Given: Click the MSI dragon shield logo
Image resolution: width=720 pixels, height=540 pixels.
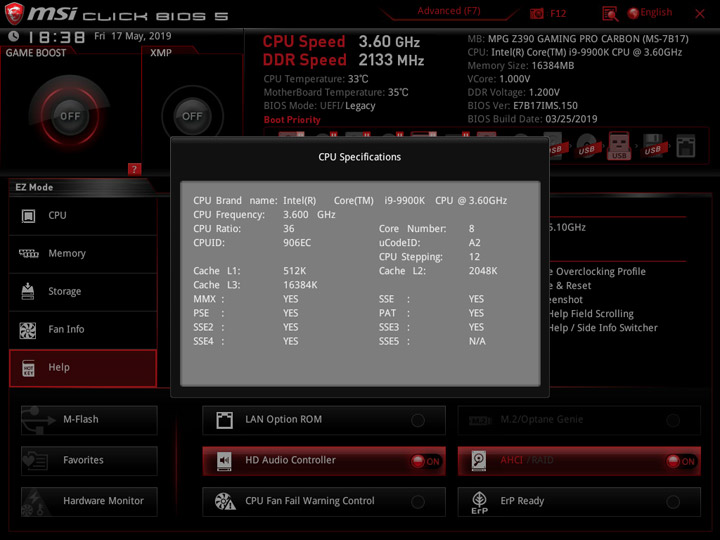Looking at the screenshot, I should click(14, 13).
